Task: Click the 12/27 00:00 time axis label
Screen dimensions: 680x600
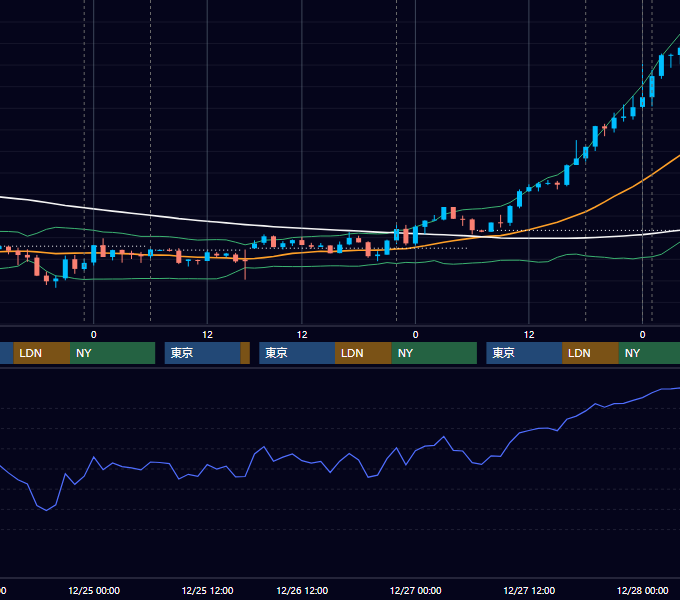Action: pos(415,590)
